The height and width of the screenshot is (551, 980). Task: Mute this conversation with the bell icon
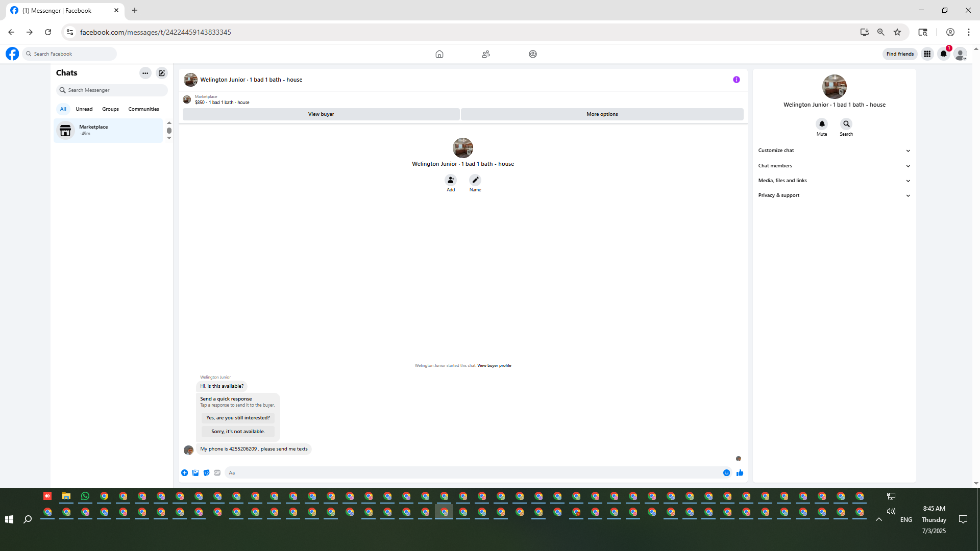click(x=822, y=124)
